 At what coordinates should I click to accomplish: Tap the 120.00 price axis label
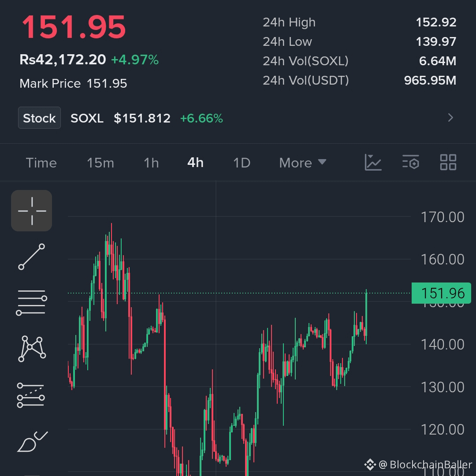point(443,430)
